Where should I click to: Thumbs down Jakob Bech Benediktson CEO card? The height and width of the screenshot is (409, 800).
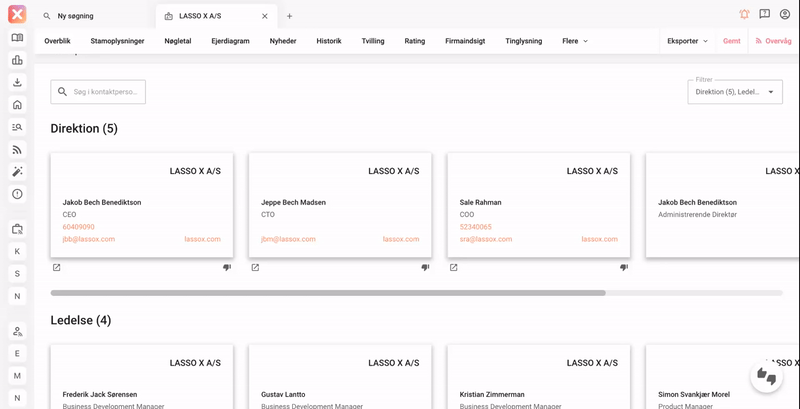[x=227, y=268]
